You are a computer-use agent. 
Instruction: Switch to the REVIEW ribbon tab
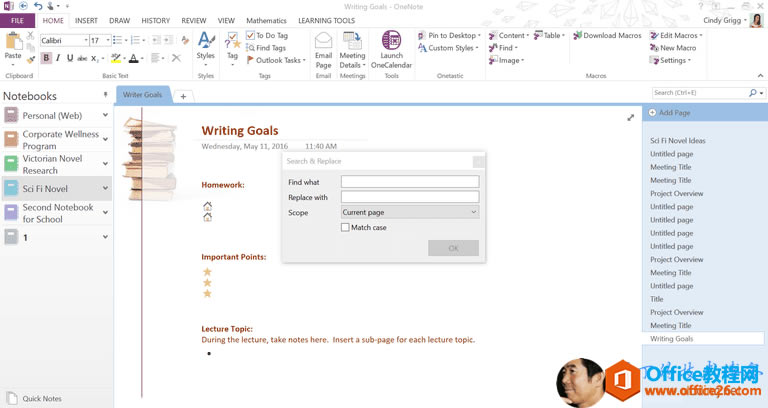[193, 21]
